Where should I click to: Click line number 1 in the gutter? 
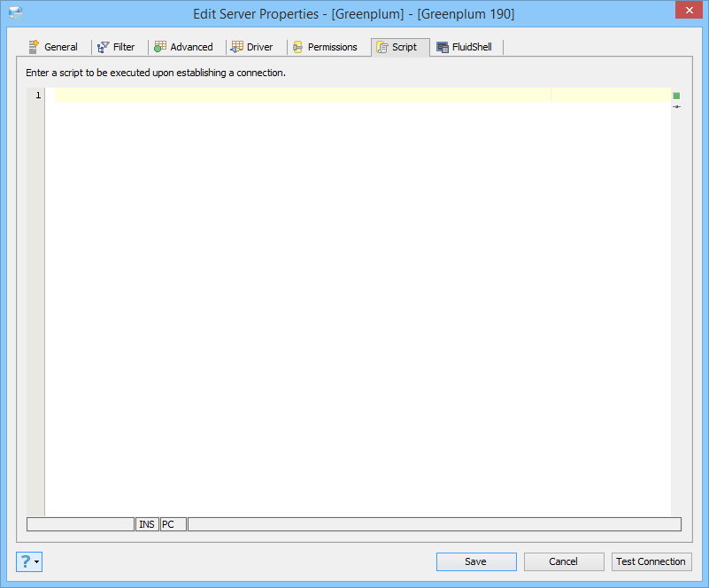[x=38, y=95]
